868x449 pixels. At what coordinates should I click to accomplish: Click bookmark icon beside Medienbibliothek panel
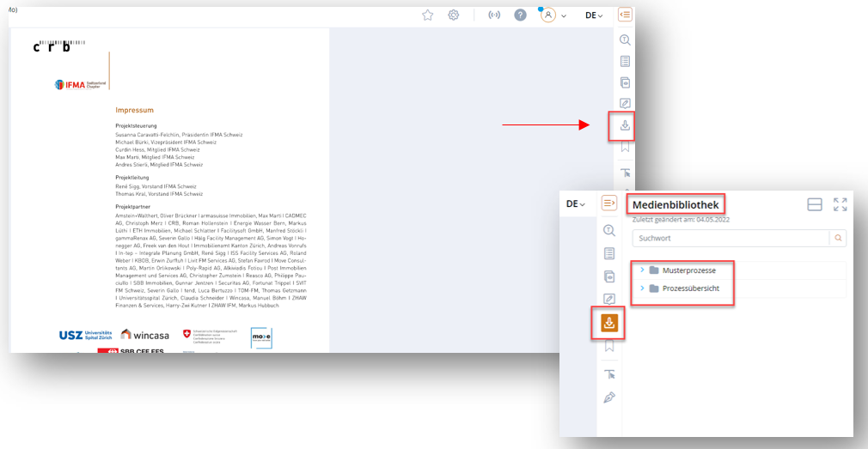(609, 347)
